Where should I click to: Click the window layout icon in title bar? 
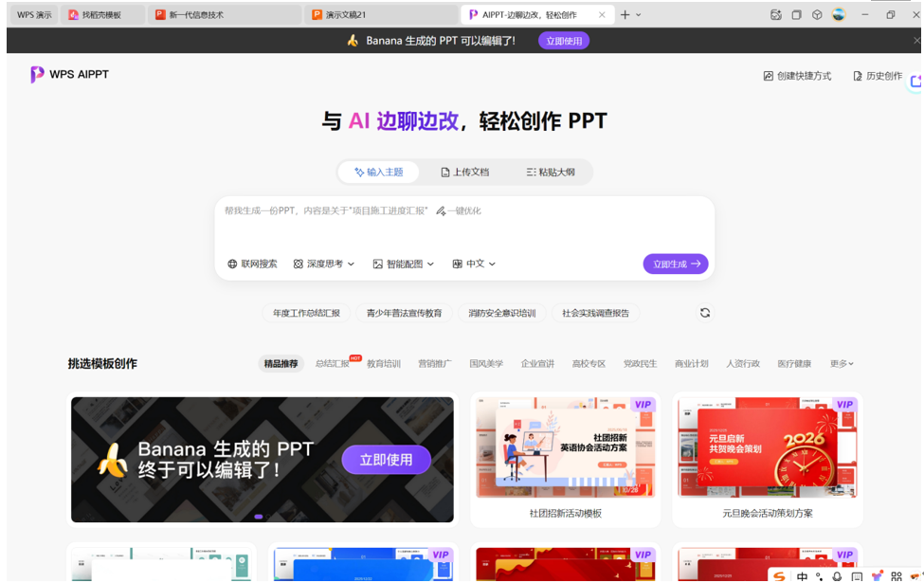[797, 15]
